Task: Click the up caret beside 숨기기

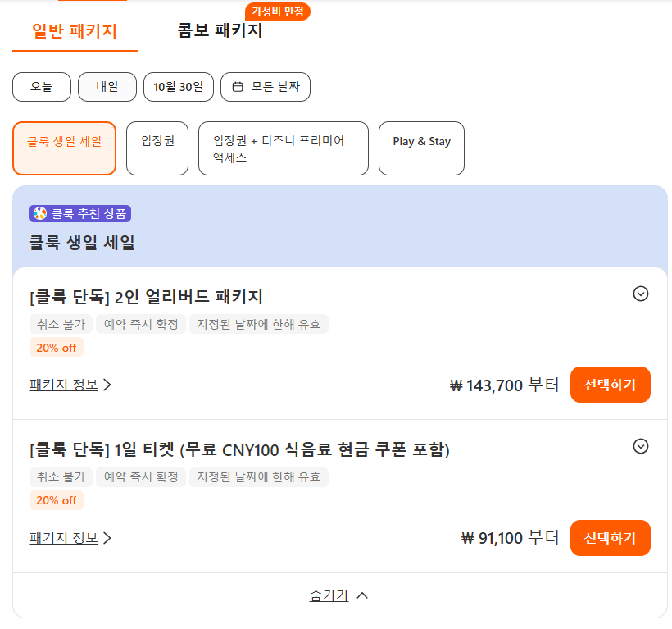Action: 362,595
